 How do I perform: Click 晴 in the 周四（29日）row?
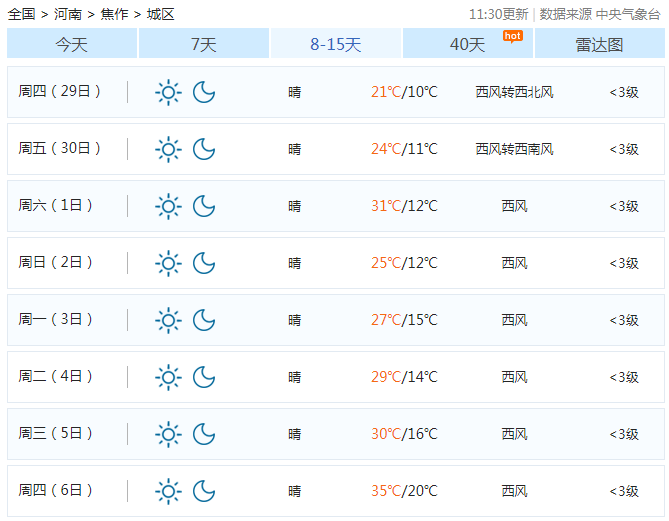coord(294,92)
